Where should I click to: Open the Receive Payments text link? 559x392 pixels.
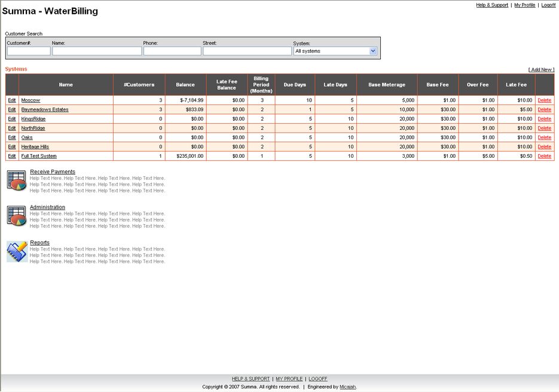[53, 172]
